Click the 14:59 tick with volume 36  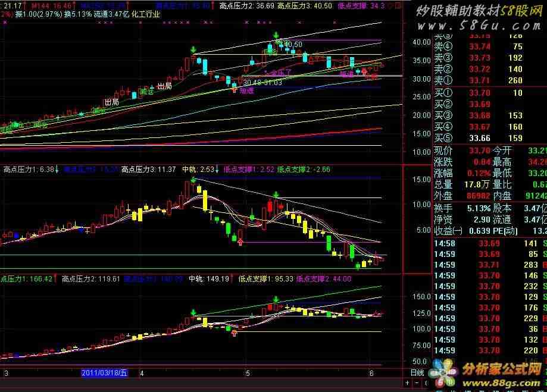(x=490, y=329)
